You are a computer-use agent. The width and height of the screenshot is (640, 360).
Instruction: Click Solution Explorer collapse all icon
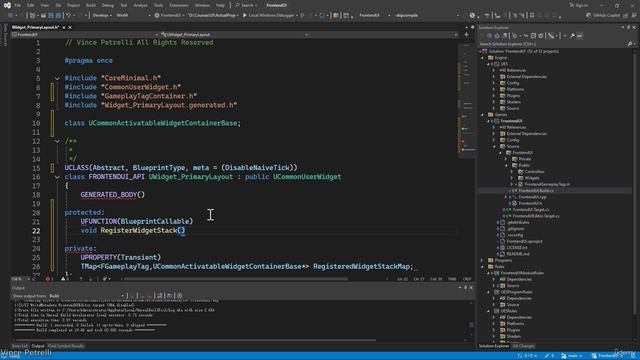tap(533, 36)
